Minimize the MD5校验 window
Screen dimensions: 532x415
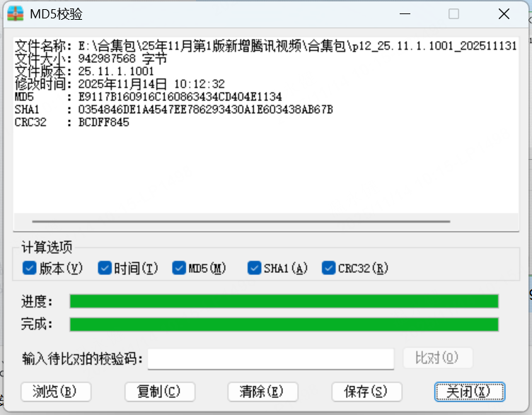[x=405, y=14]
